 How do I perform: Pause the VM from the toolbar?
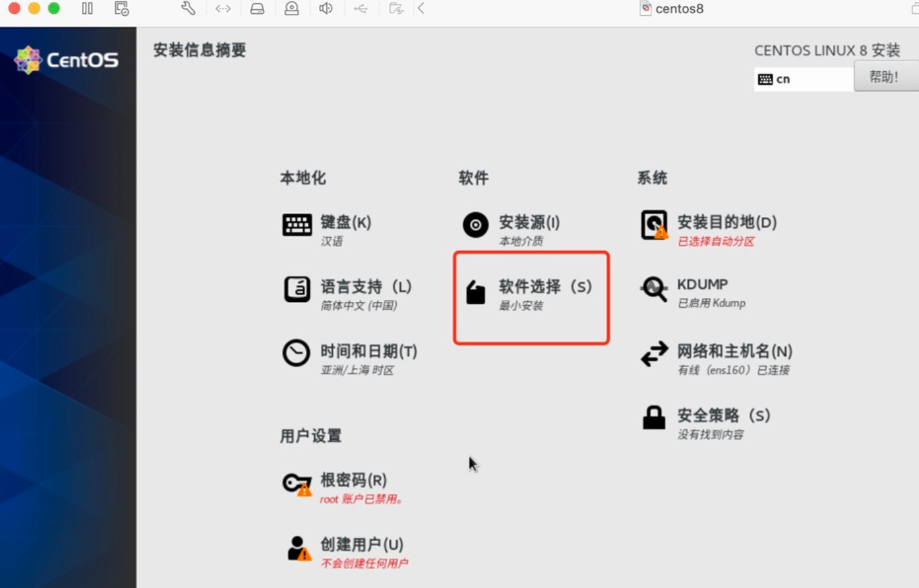[x=87, y=8]
